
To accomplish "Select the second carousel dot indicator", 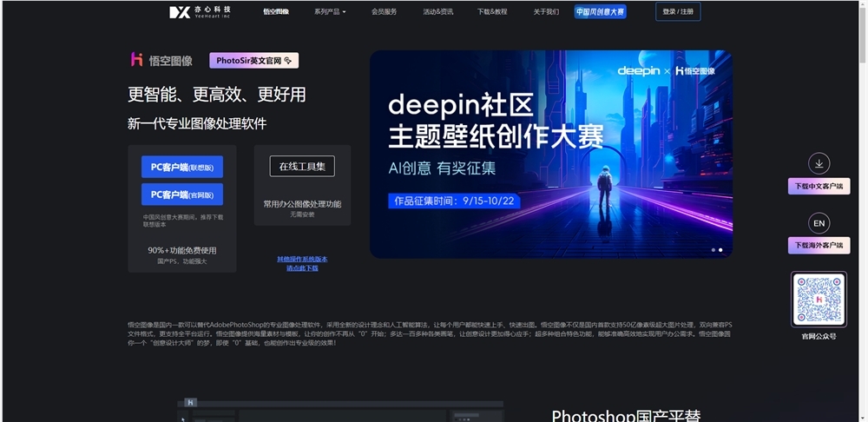I will pos(720,250).
